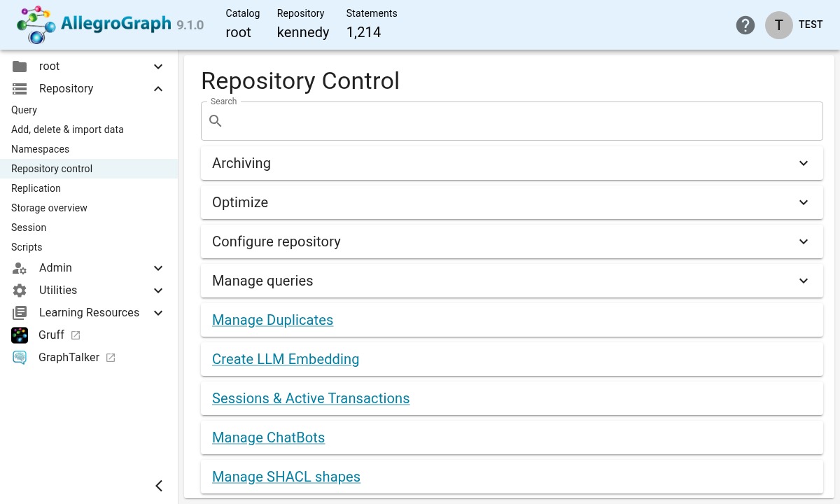840x504 pixels.
Task: Open the Manage SHACL shapes link
Action: [x=286, y=477]
